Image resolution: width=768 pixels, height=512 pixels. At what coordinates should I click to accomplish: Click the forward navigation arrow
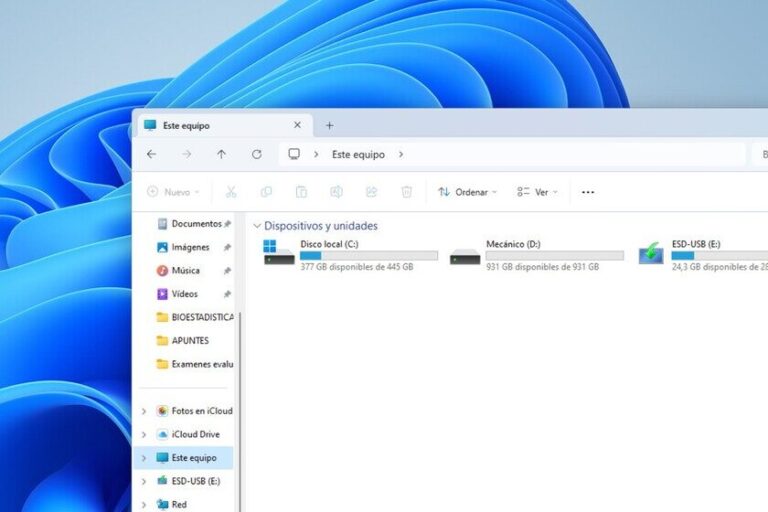(x=186, y=154)
